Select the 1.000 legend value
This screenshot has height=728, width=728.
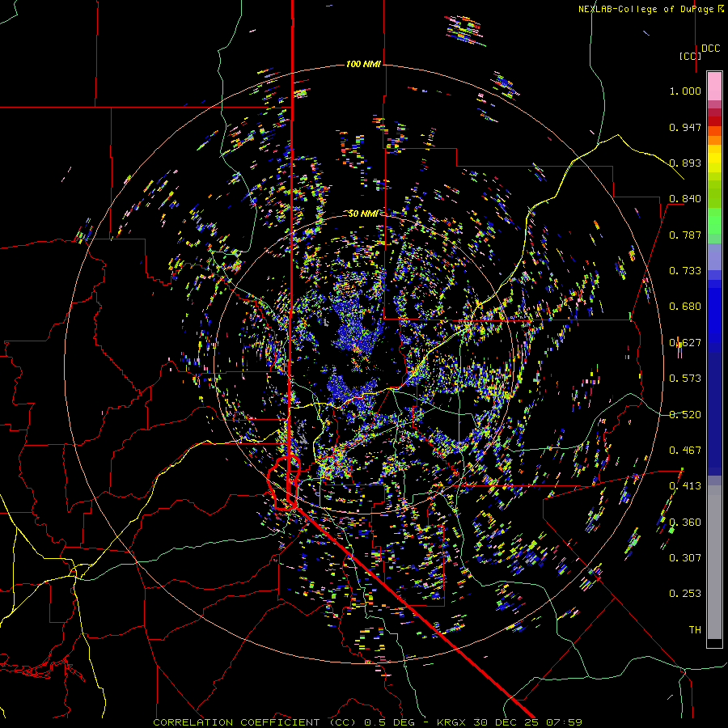(x=685, y=91)
